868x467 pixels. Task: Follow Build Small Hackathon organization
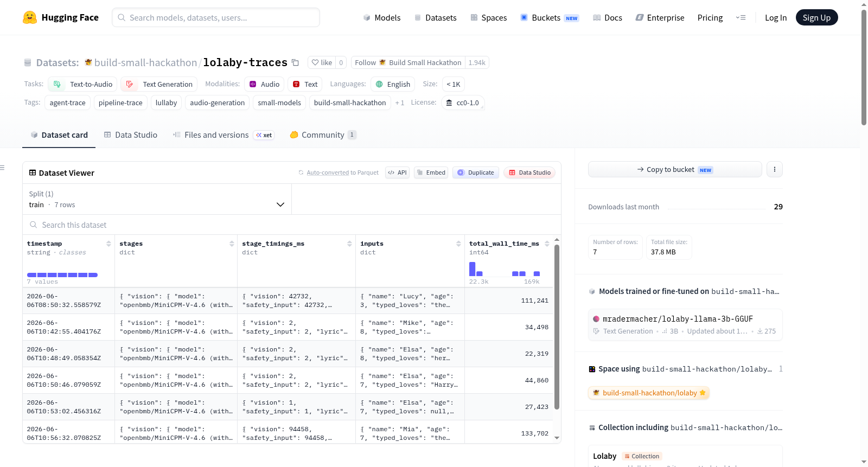[x=407, y=62]
